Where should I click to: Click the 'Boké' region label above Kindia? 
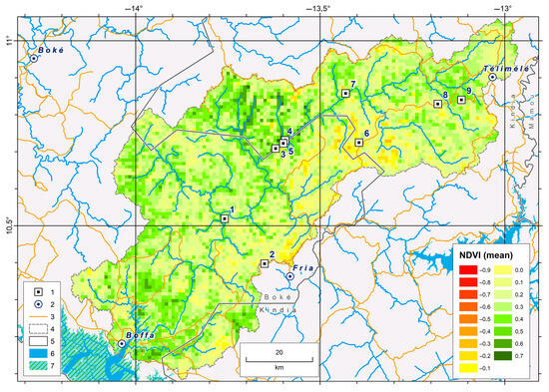(x=277, y=297)
